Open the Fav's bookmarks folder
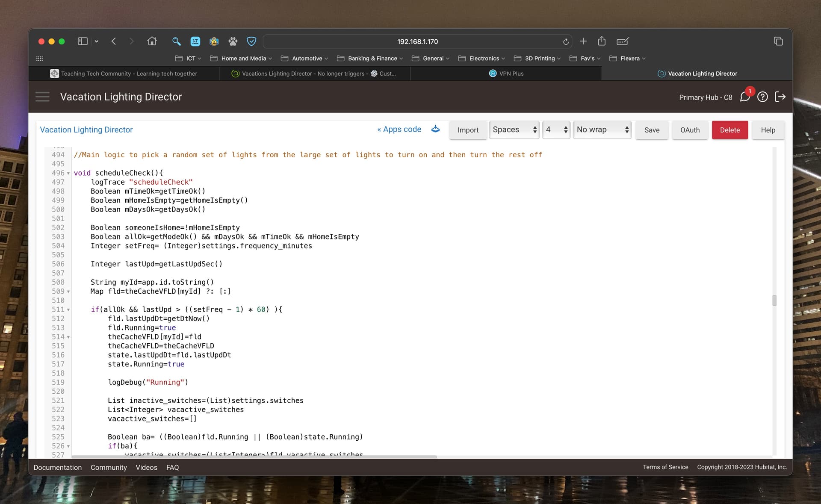Viewport: 821px width, 504px height. pyautogui.click(x=585, y=59)
